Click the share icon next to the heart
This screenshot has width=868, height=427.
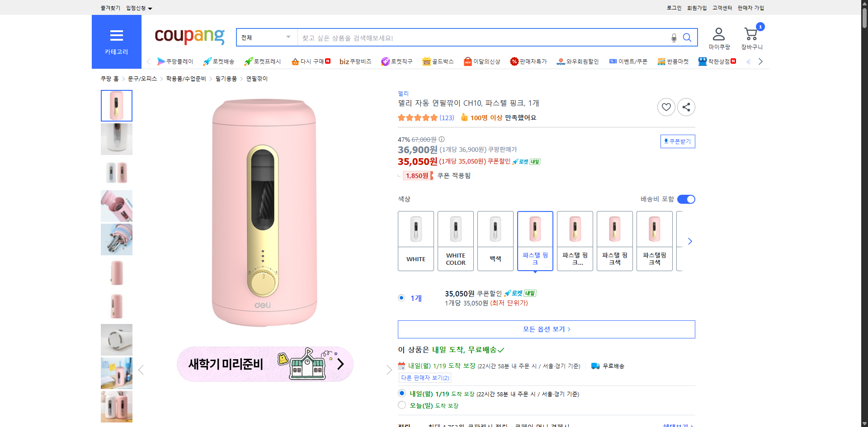point(686,107)
